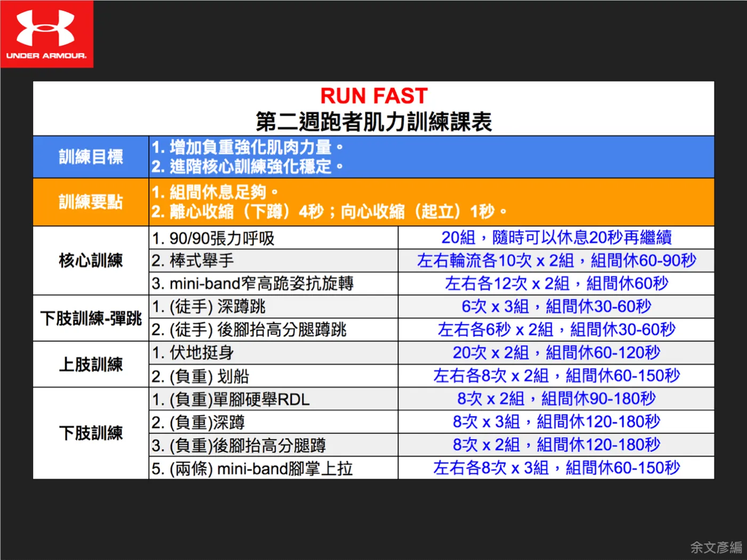Click the prescription 左右各6秒 x 2組
Image resolution: width=747 pixels, height=560 pixels.
556,330
